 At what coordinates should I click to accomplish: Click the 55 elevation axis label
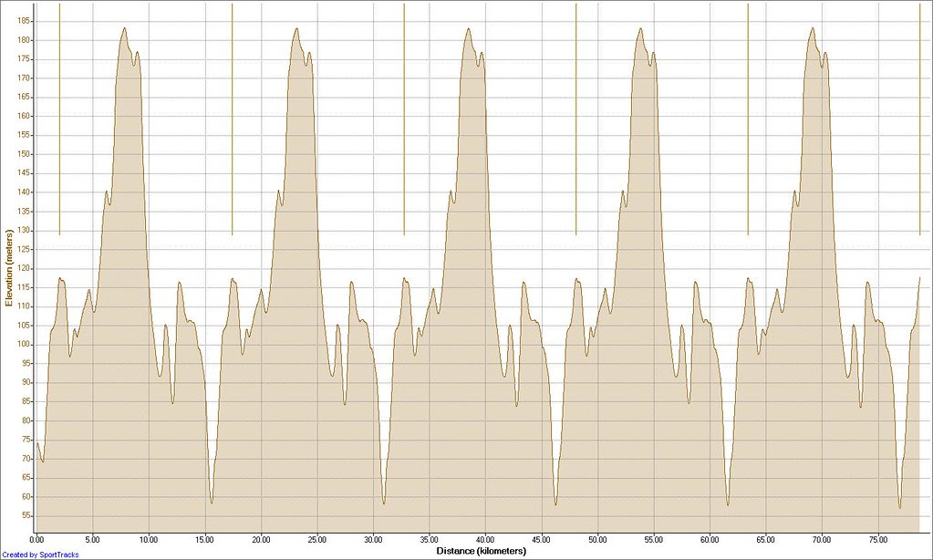[27, 516]
